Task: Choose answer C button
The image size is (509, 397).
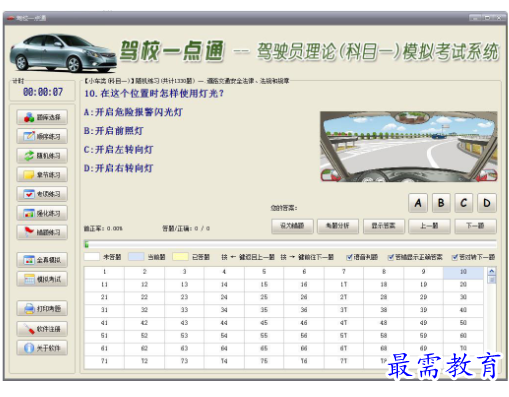Action: [x=464, y=203]
